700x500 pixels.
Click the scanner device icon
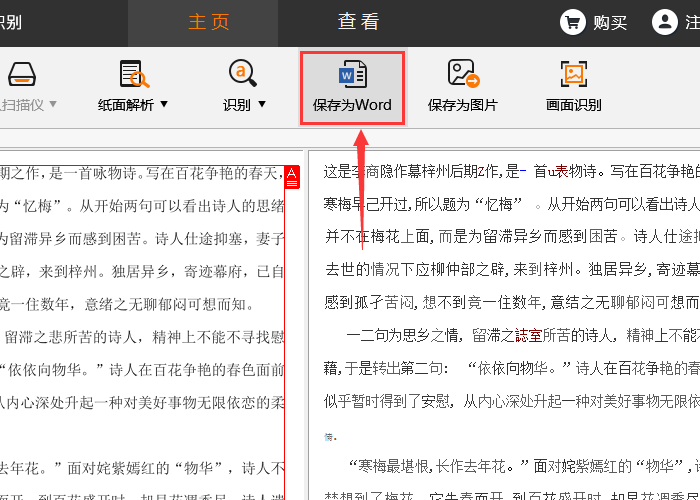(x=21, y=74)
